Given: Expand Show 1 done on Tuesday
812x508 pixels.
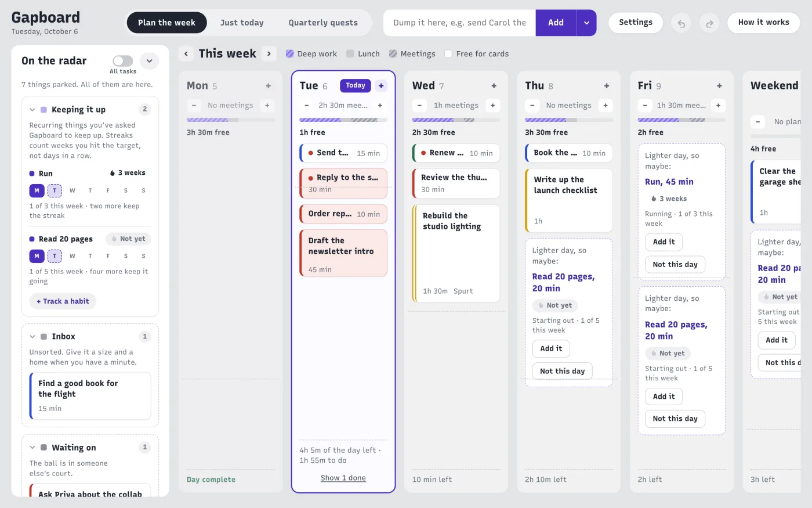Looking at the screenshot, I should point(343,478).
